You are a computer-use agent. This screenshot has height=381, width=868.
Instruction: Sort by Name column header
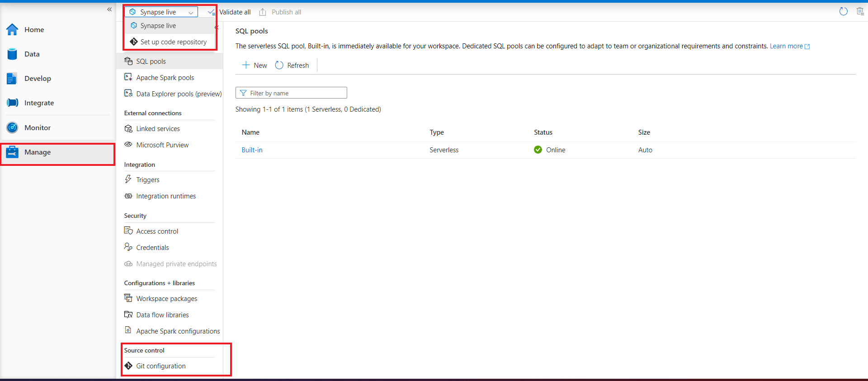tap(250, 132)
